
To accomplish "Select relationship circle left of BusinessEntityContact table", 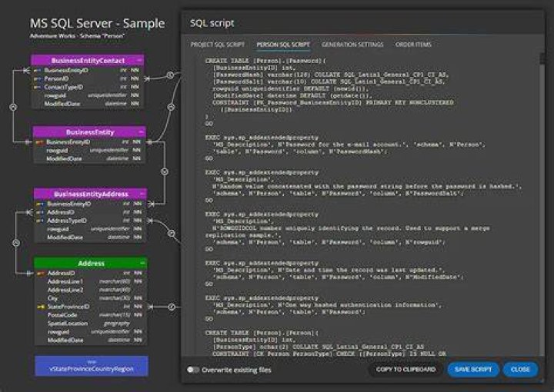I will (13, 107).
